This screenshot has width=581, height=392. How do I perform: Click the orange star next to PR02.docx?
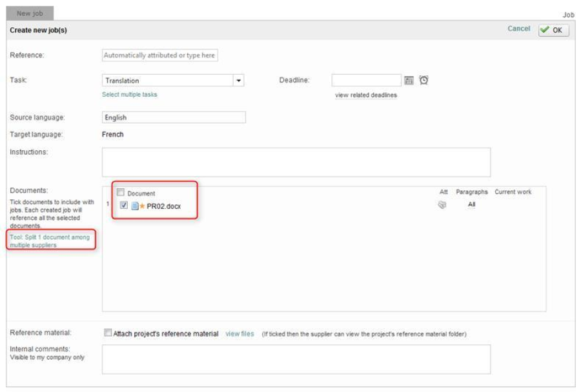pos(142,206)
